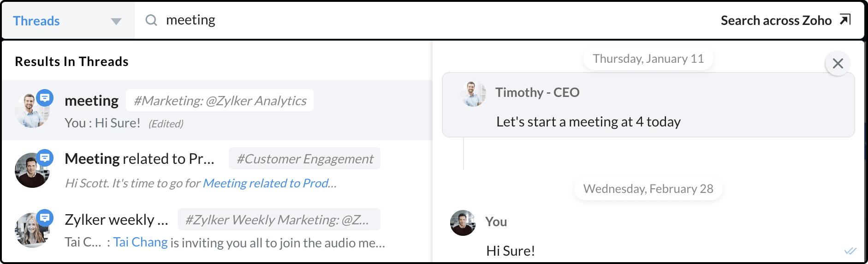The image size is (868, 264).
Task: Close the thread preview panel
Action: (838, 64)
